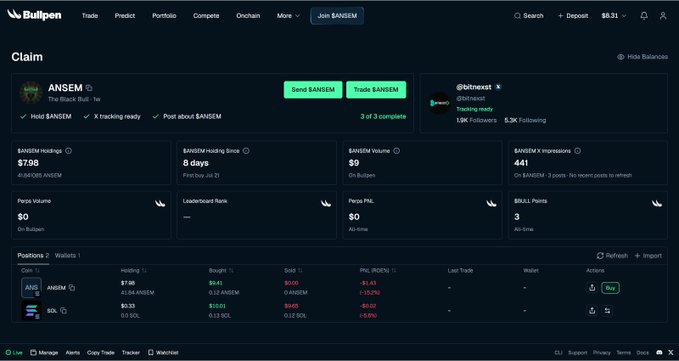This screenshot has height=361, width=679.
Task: Copy the ANSEM name in header card
Action: point(89,88)
